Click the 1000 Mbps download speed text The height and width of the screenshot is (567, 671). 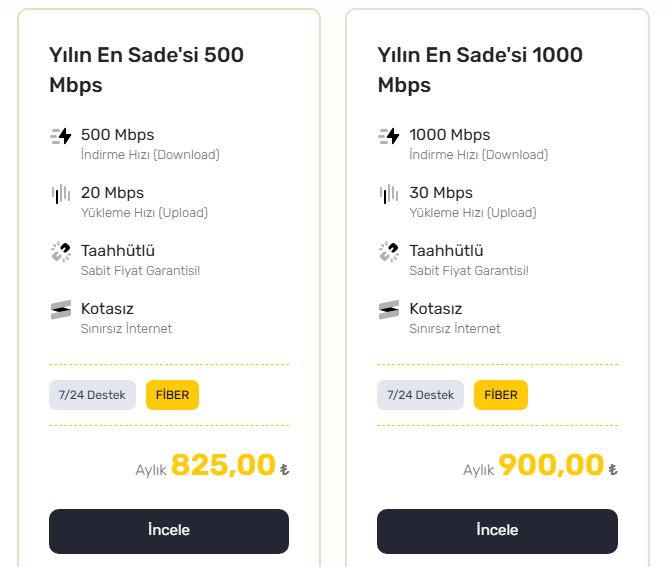(x=450, y=135)
